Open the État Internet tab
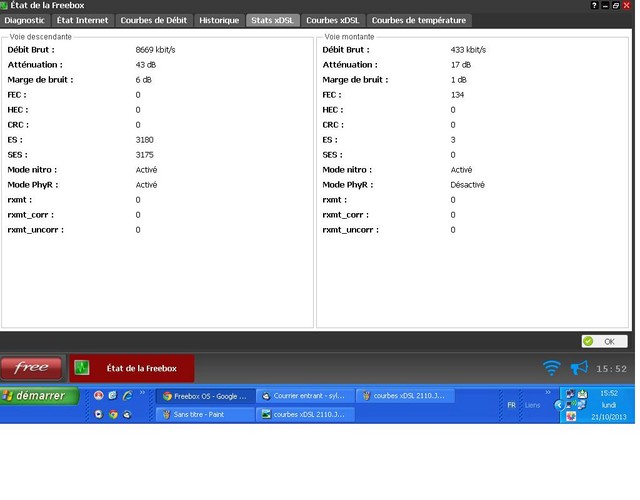 point(82,20)
